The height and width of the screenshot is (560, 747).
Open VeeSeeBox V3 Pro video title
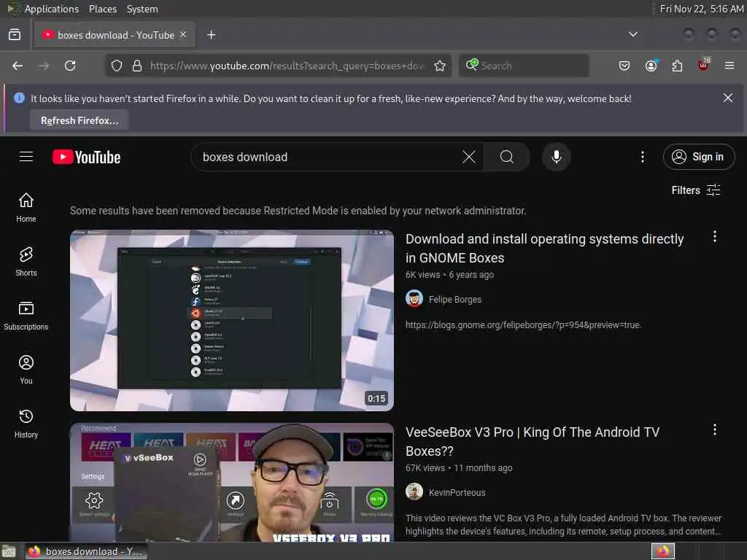pos(532,441)
